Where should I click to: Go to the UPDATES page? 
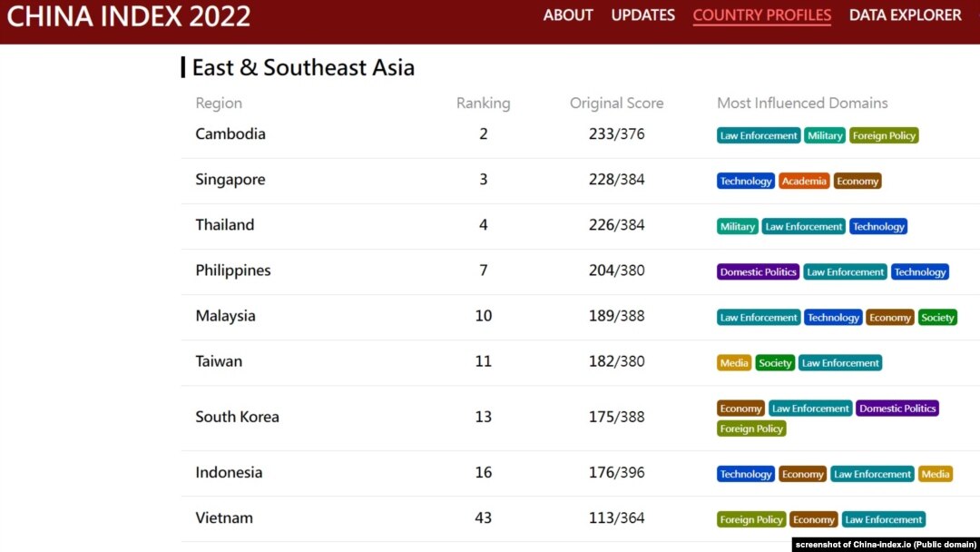point(642,15)
